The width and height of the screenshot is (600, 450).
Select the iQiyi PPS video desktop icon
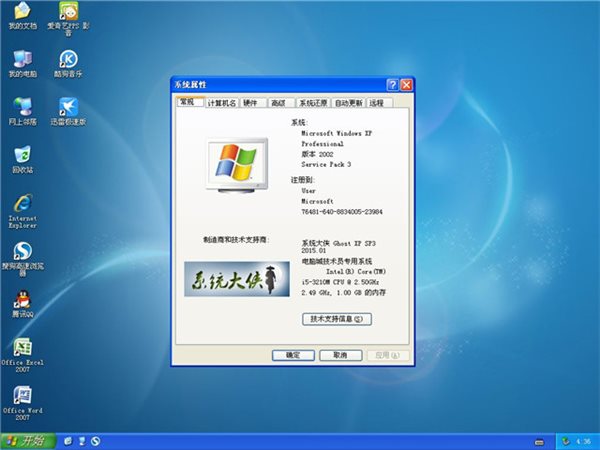point(68,18)
